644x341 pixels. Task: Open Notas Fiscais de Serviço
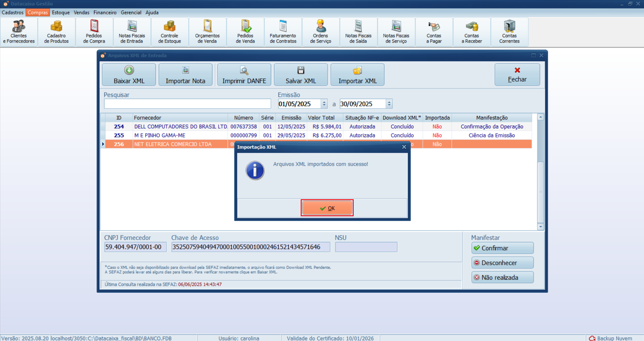396,32
